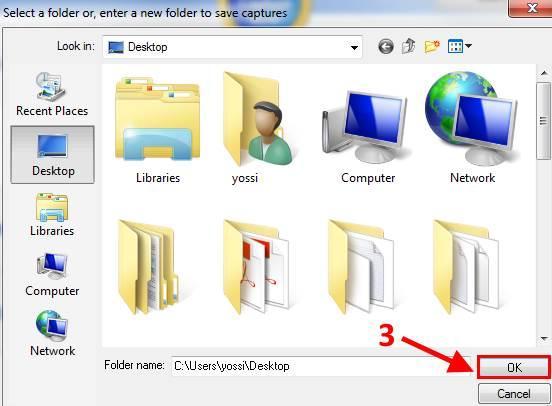This screenshot has width=552, height=406.
Task: Open Network from the places sidebar
Action: tap(52, 333)
